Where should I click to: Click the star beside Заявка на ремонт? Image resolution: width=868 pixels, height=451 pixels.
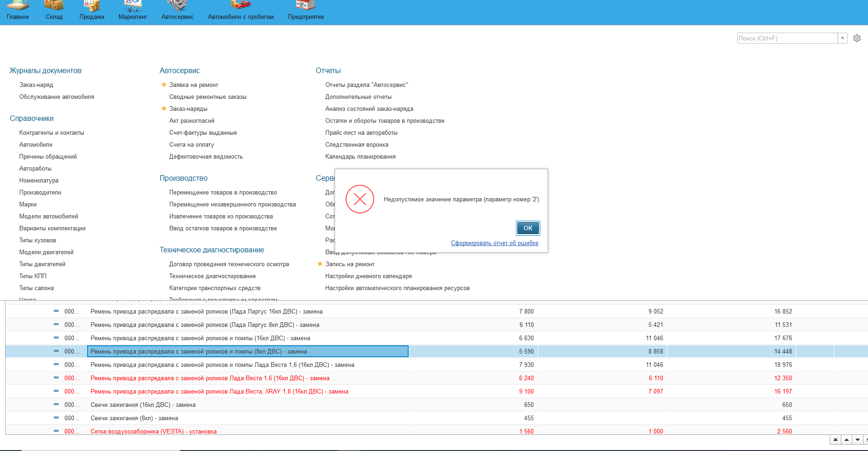[164, 85]
